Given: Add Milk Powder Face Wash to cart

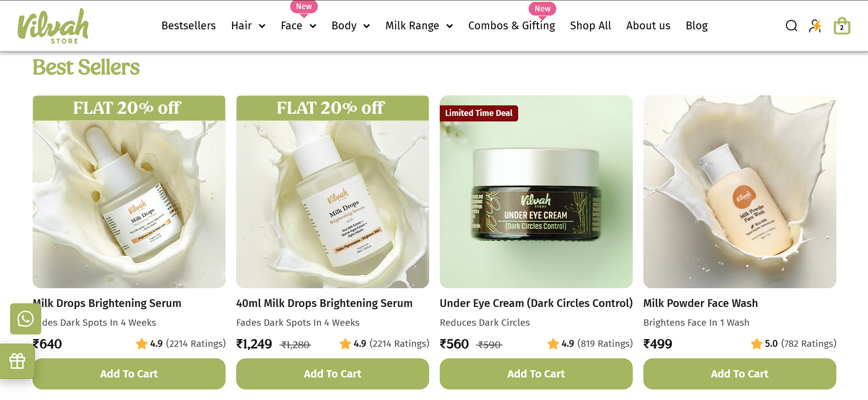Looking at the screenshot, I should tap(740, 374).
